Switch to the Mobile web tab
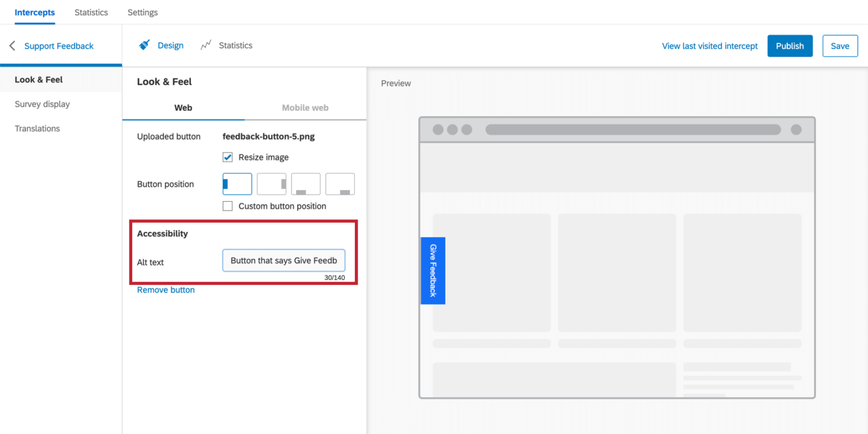This screenshot has height=434, width=868. [305, 107]
